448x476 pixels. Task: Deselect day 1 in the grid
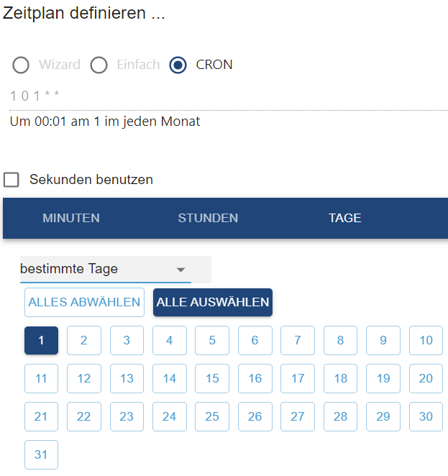click(x=41, y=340)
